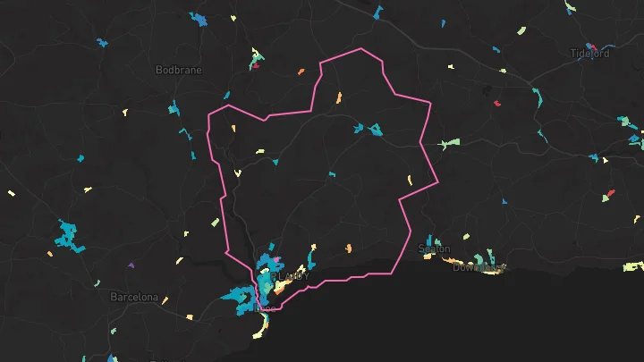Select the magenta patch above Plaidy label
The height and width of the screenshot is (362, 644).
[x=277, y=259]
